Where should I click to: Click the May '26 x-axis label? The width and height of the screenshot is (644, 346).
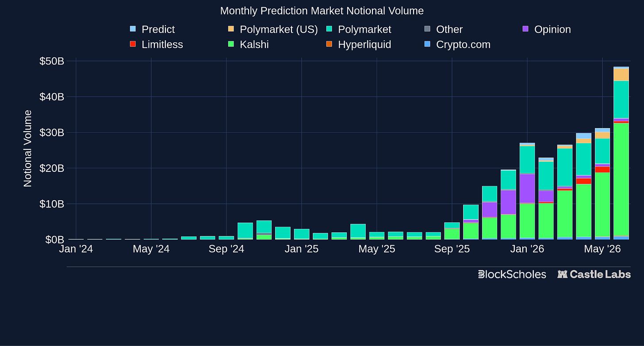[602, 249]
